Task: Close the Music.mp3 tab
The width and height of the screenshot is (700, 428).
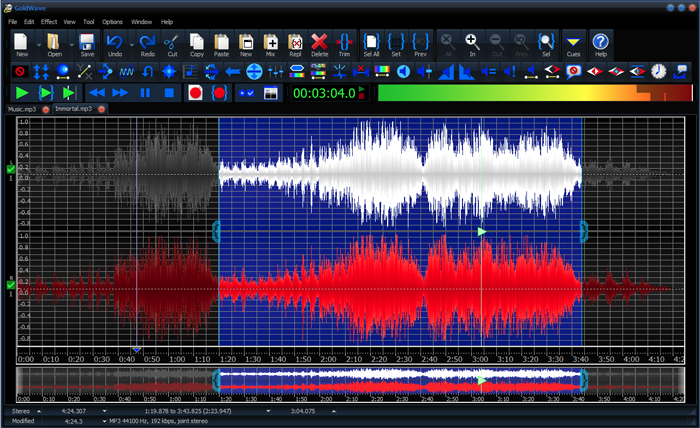Action: (46, 109)
